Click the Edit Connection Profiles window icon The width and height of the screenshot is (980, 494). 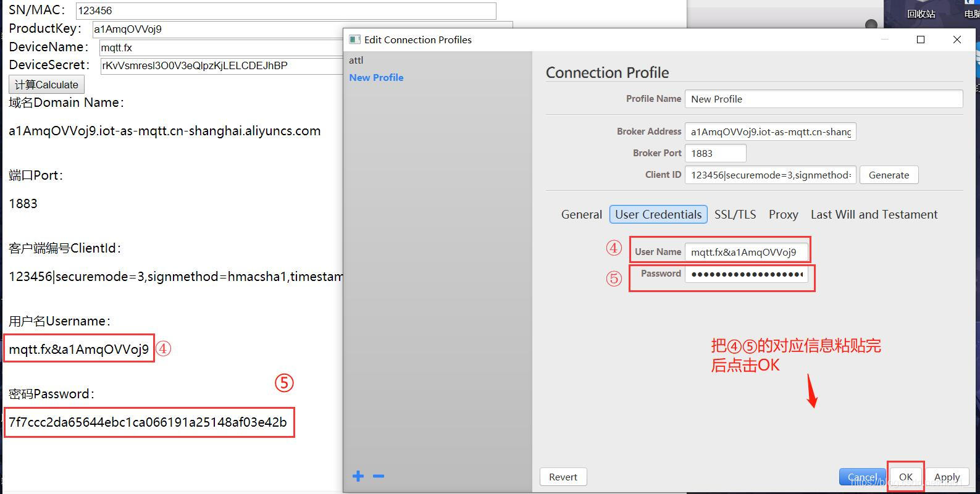coord(354,40)
